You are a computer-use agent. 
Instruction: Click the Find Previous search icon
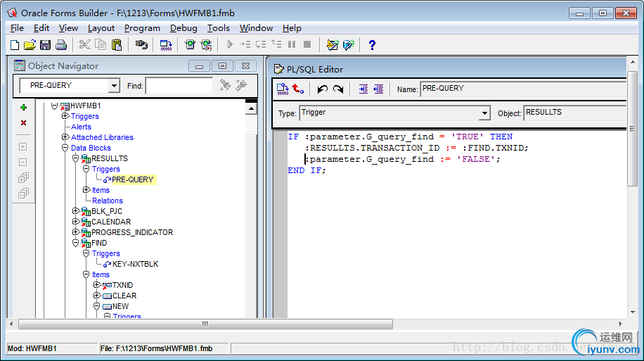242,85
